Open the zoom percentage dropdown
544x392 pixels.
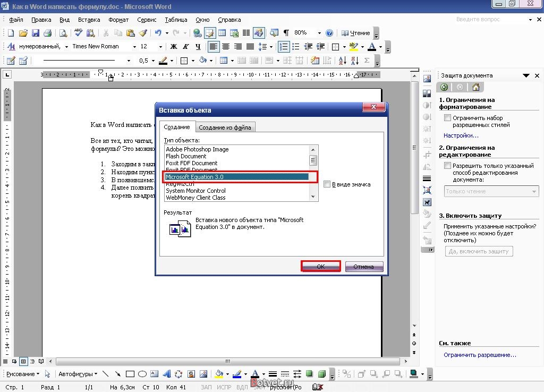[x=319, y=33]
